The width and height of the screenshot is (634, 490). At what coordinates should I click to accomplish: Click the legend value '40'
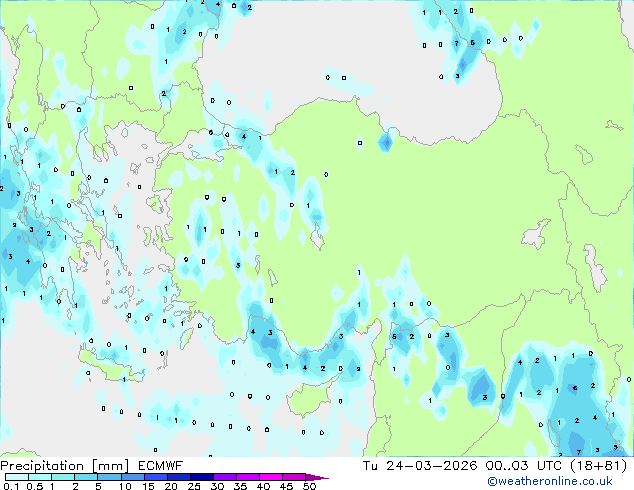pos(263,486)
